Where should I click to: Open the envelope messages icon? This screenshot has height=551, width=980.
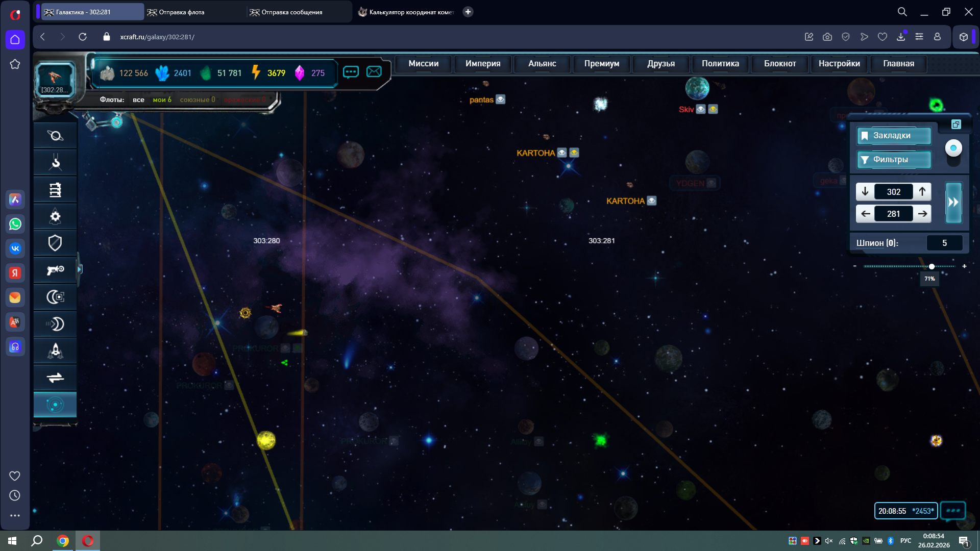pyautogui.click(x=374, y=72)
